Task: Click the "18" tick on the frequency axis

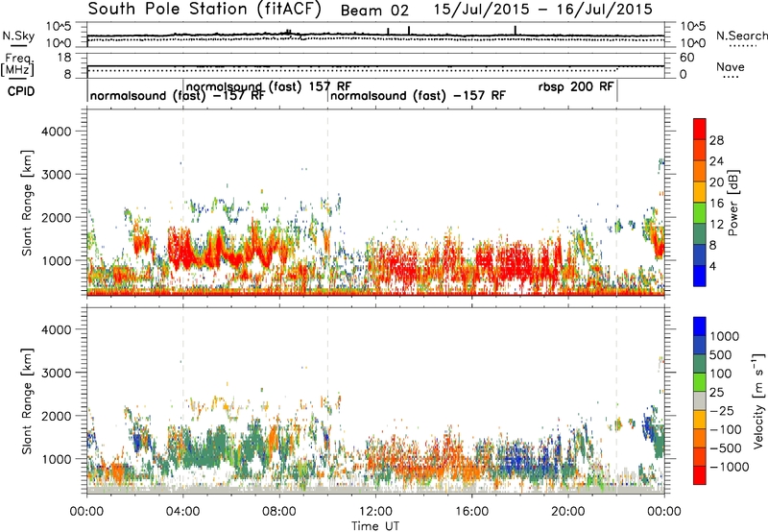Action: tap(64, 58)
